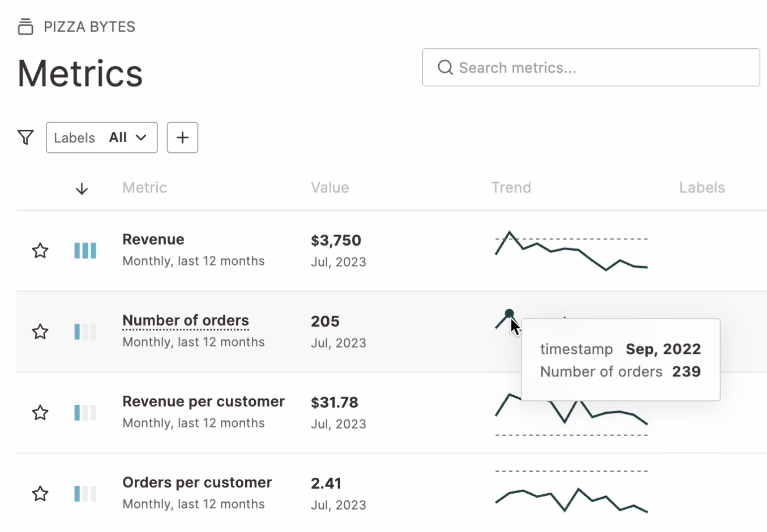Image resolution: width=767 pixels, height=532 pixels.
Task: Add a filter with the plus button
Action: click(x=183, y=138)
